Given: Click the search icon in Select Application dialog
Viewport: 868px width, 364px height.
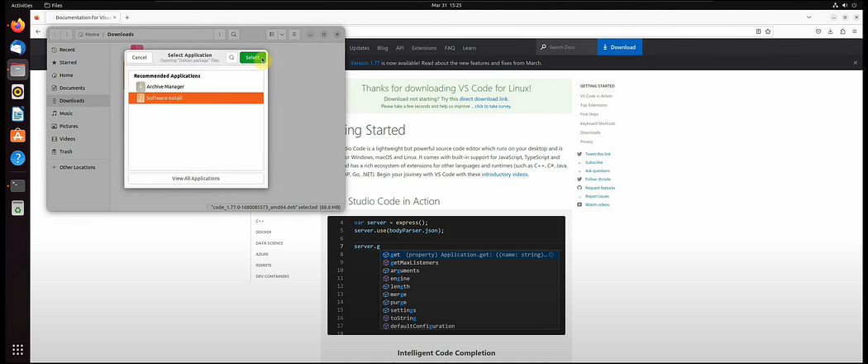Looking at the screenshot, I should (231, 58).
